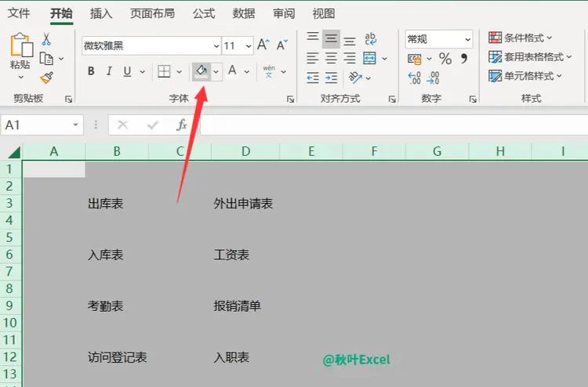Click the Increase Font Size icon
Image resolution: width=588 pixels, height=387 pixels.
263,45
